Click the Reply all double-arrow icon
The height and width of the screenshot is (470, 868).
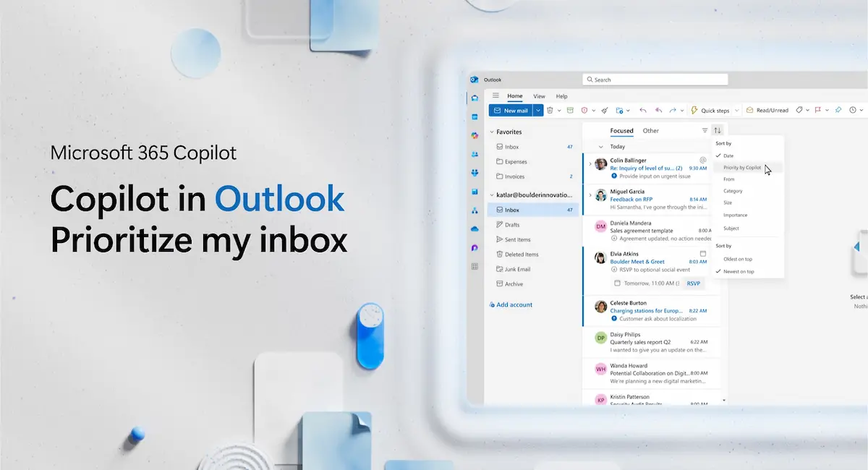coord(658,110)
